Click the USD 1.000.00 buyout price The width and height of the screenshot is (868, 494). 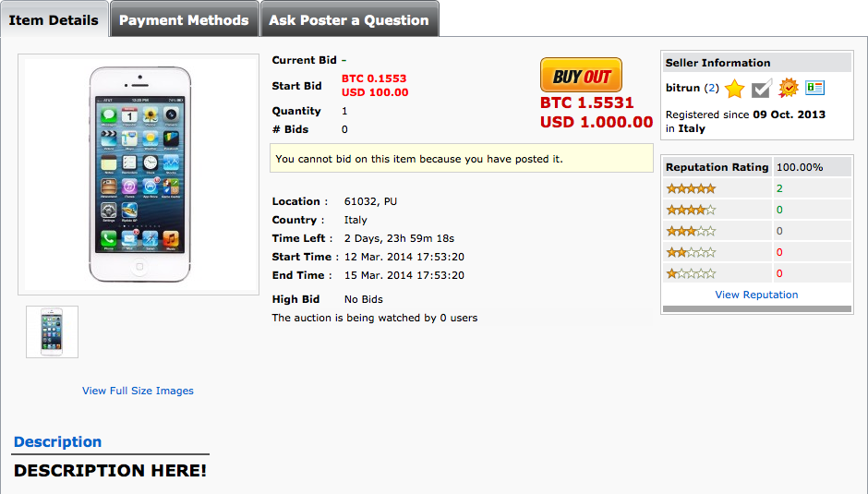click(x=597, y=122)
